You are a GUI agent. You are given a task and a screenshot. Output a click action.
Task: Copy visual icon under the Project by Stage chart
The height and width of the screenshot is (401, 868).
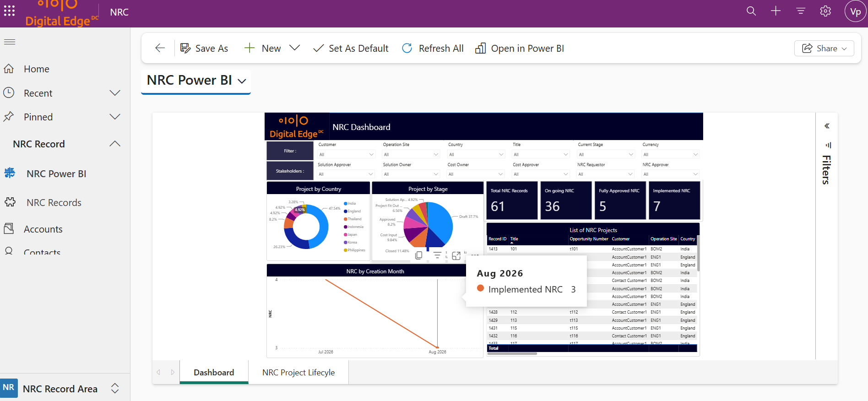coord(418,255)
